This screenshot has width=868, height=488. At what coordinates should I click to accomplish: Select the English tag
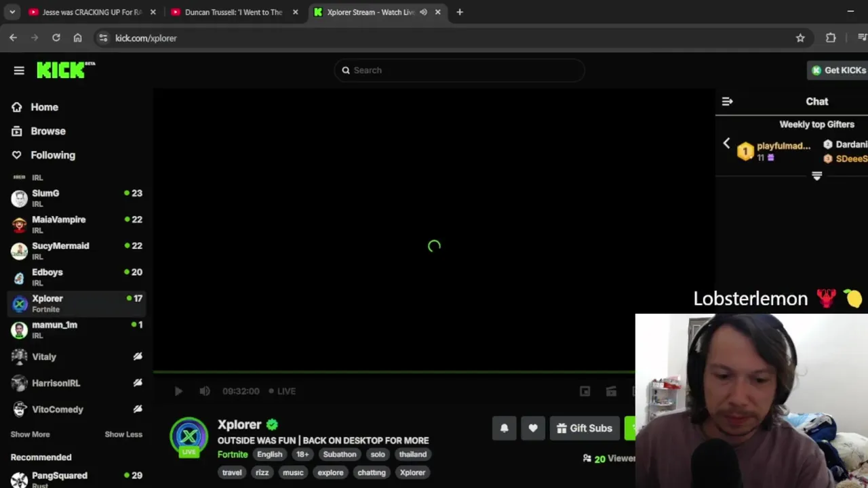269,454
